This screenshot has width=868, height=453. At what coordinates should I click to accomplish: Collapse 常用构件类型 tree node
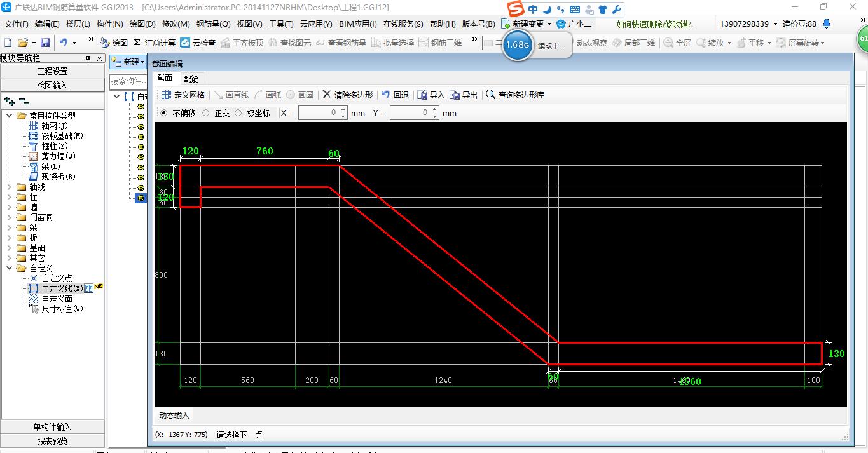click(x=10, y=116)
